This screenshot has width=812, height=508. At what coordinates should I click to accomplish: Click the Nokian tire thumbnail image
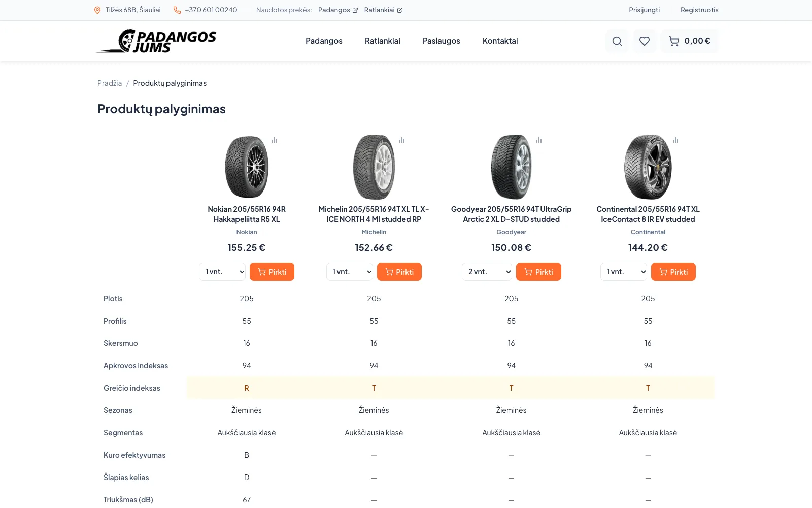(247, 167)
